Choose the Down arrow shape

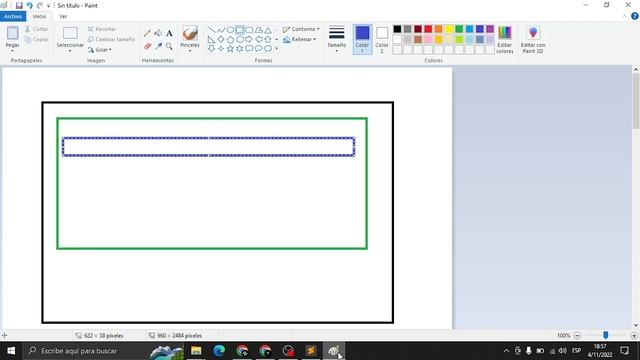click(x=211, y=49)
